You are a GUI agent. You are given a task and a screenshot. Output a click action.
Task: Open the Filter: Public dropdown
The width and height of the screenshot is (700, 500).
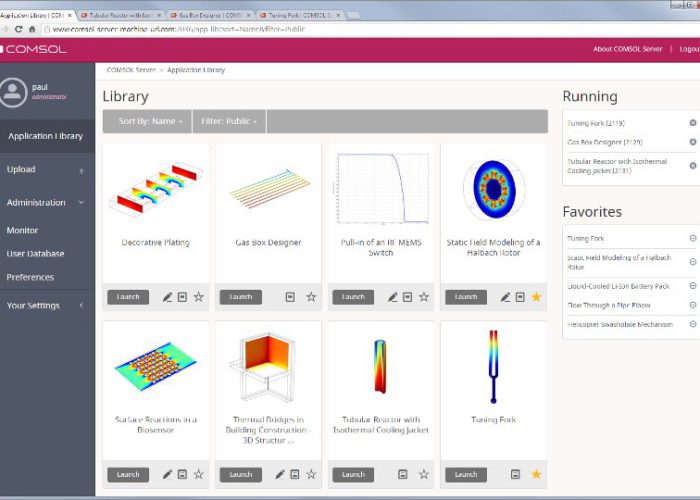tap(229, 121)
